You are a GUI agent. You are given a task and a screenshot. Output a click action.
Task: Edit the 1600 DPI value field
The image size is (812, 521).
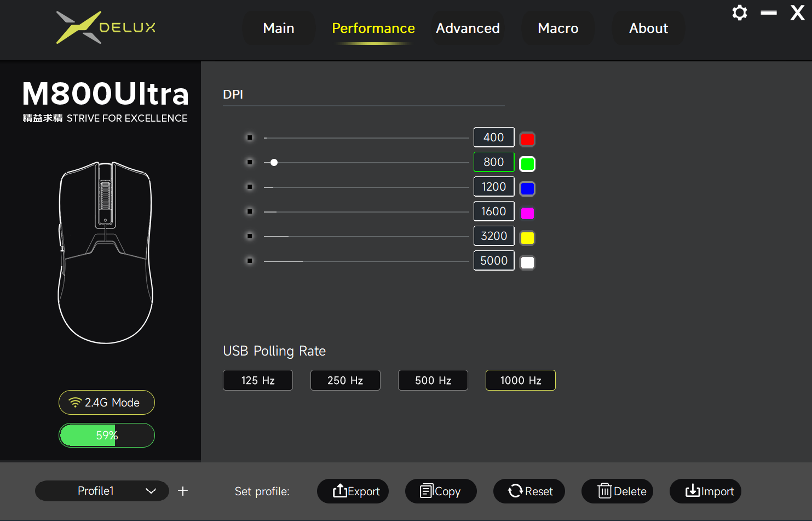tap(494, 211)
